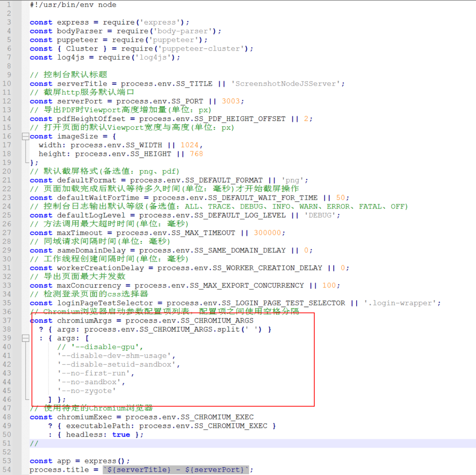Click the 'ScreenshotNodeJSServer' string
The width and height of the screenshot is (476, 475).
coord(286,83)
